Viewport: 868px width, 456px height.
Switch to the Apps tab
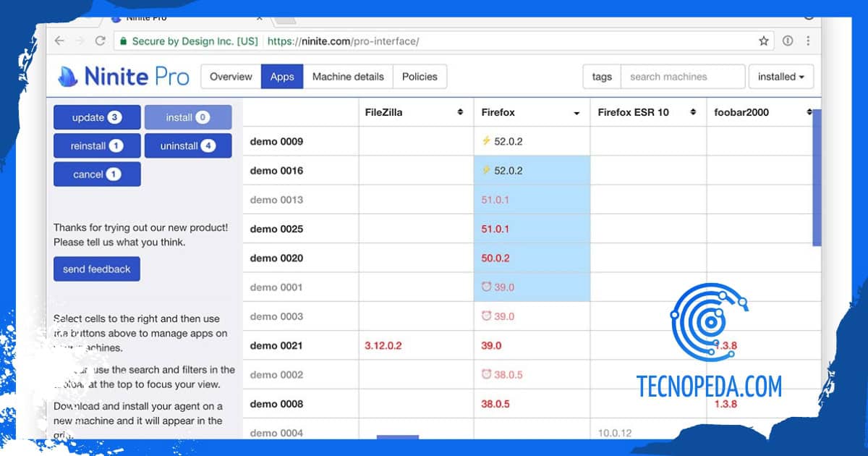282,77
